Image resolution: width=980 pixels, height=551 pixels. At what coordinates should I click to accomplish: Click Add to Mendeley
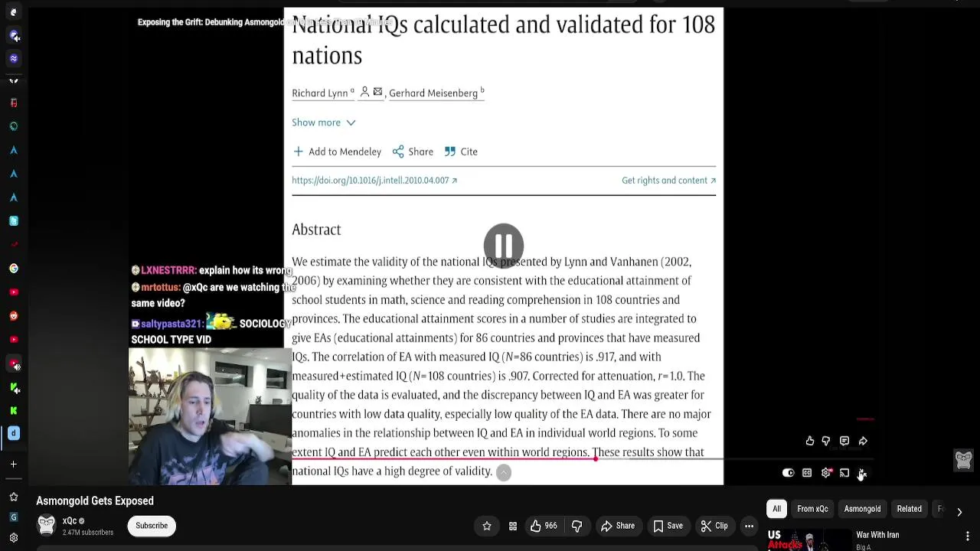click(x=337, y=152)
